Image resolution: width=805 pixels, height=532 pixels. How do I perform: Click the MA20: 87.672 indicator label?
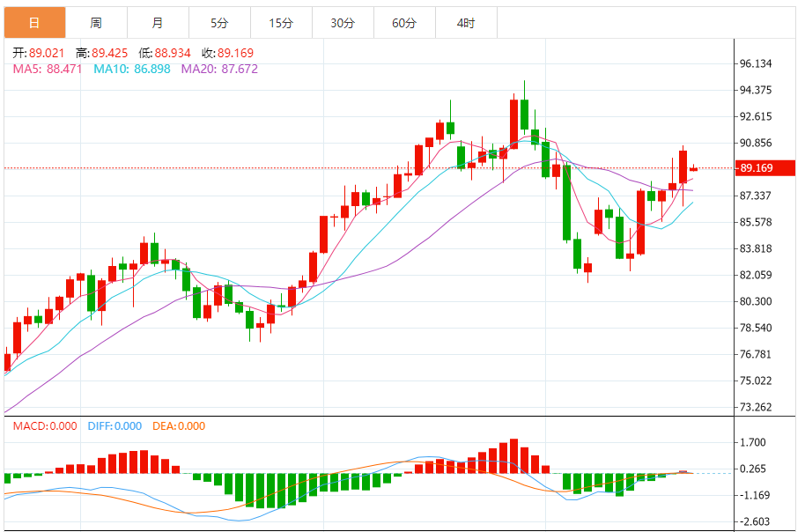[219, 69]
